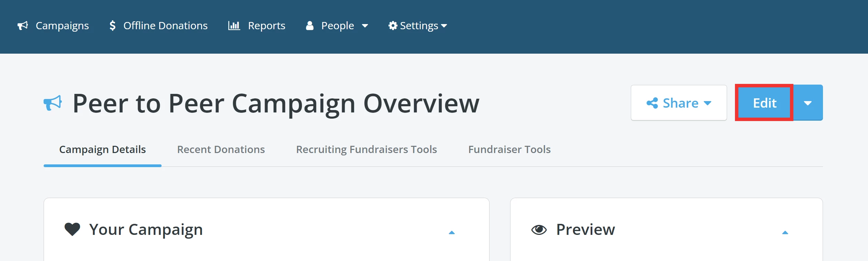Open the Edit split-button dropdown arrow

(808, 102)
